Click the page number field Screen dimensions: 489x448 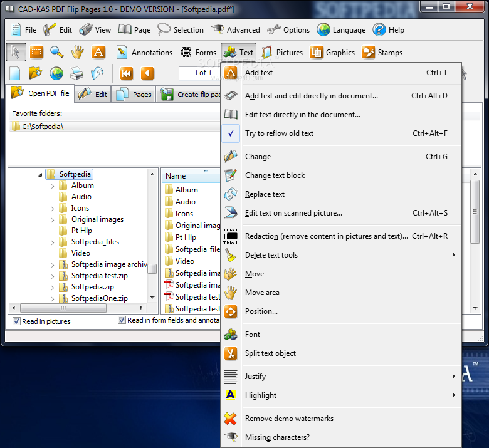pos(199,73)
